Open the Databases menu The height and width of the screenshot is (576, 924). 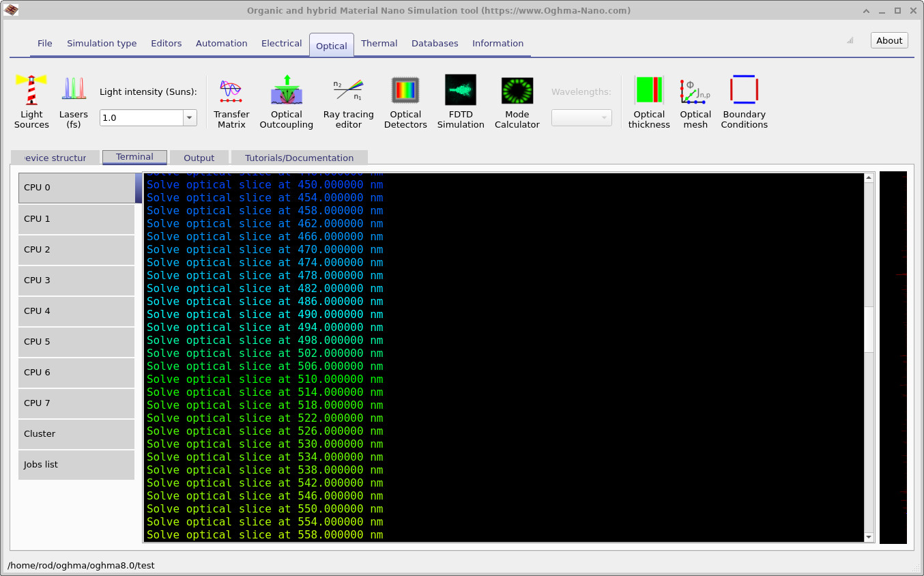(x=435, y=43)
